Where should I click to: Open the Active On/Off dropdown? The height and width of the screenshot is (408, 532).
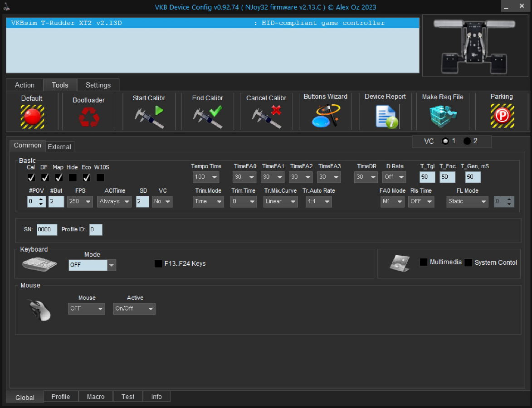pos(134,309)
